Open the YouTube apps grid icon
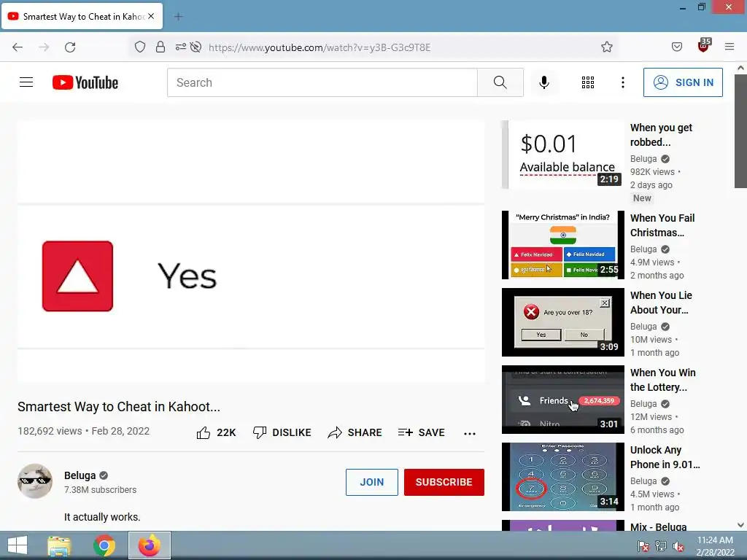The image size is (747, 560). click(588, 82)
